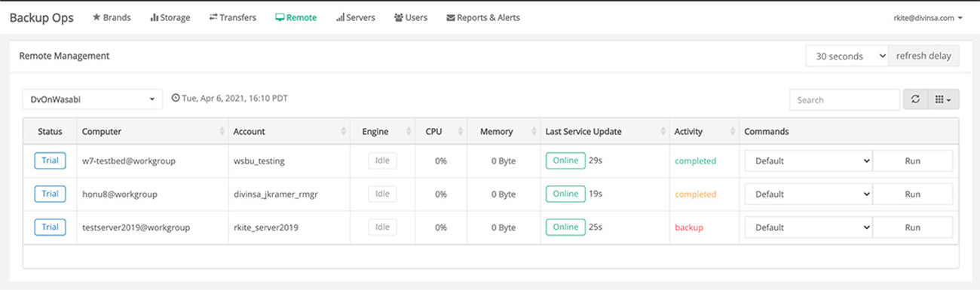Click the orange completed activity for honu8
The height and width of the screenshot is (290, 980).
(695, 194)
